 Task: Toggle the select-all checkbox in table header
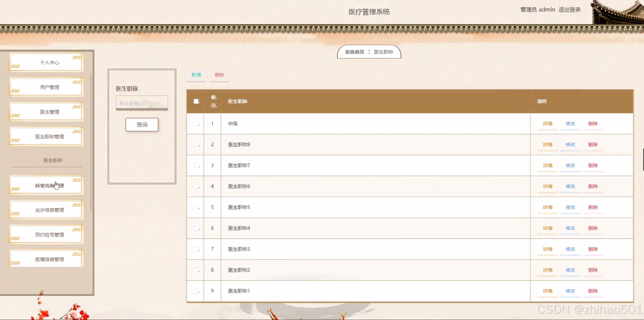point(196,101)
